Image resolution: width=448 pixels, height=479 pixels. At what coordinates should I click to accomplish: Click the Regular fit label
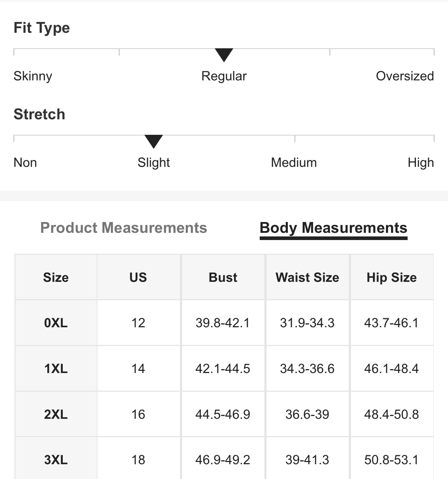pos(224,76)
